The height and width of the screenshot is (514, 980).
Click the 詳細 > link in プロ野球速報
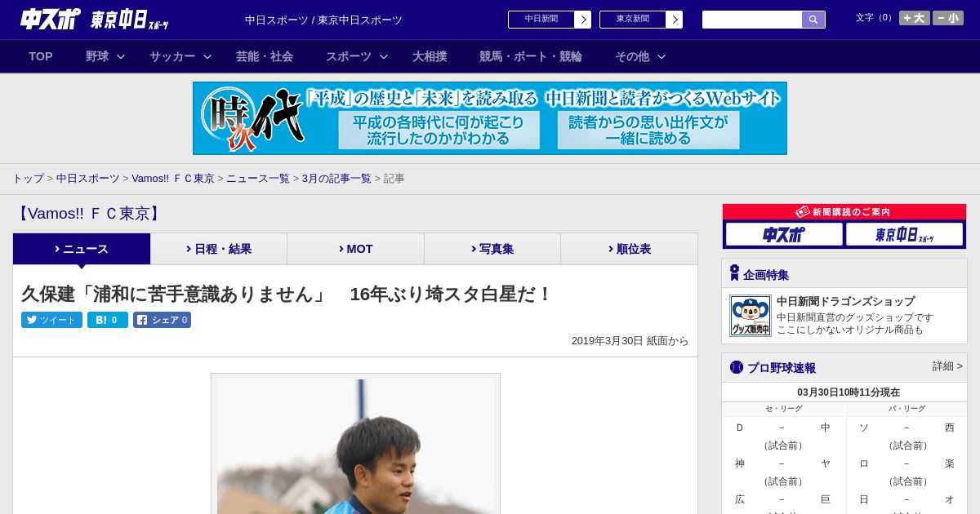[x=947, y=366]
